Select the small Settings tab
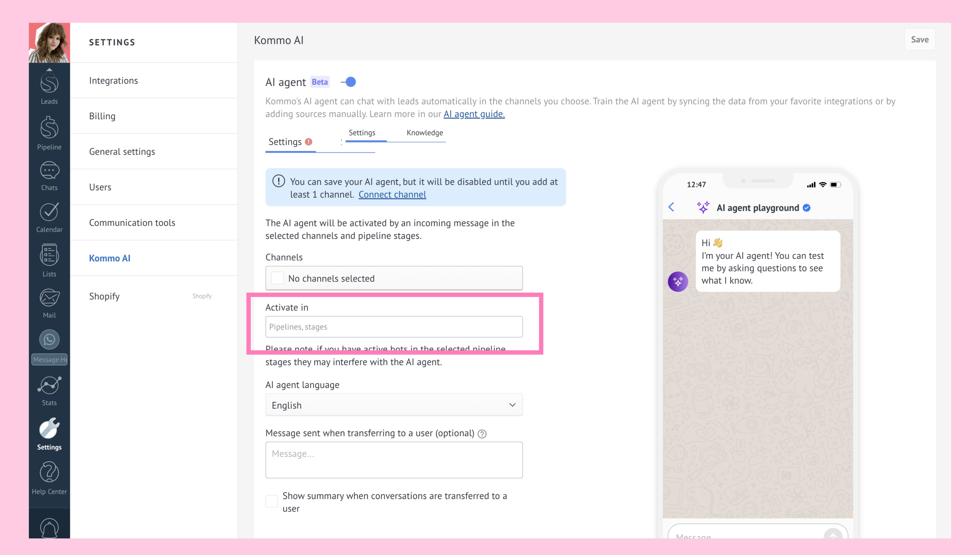This screenshot has height=555, width=980. point(362,133)
